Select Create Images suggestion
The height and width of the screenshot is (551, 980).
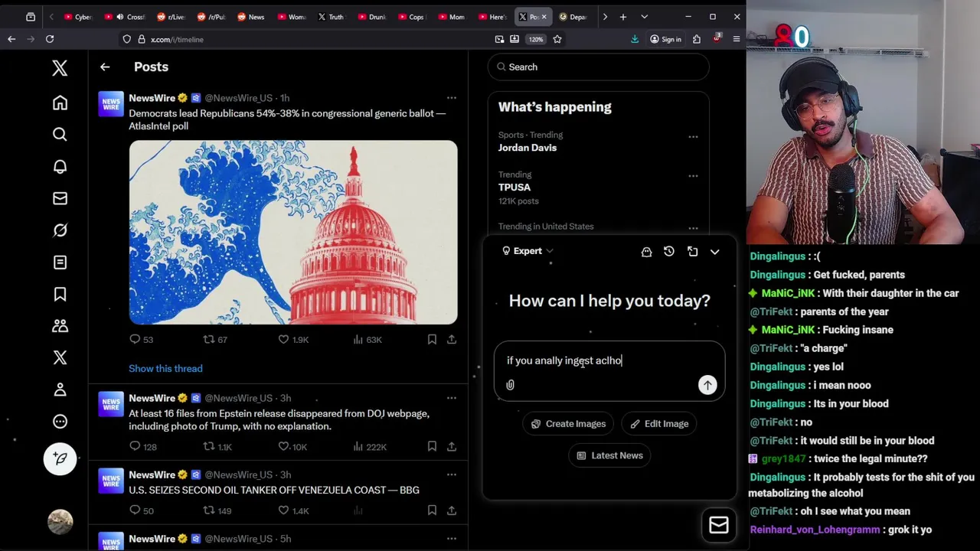(x=568, y=424)
